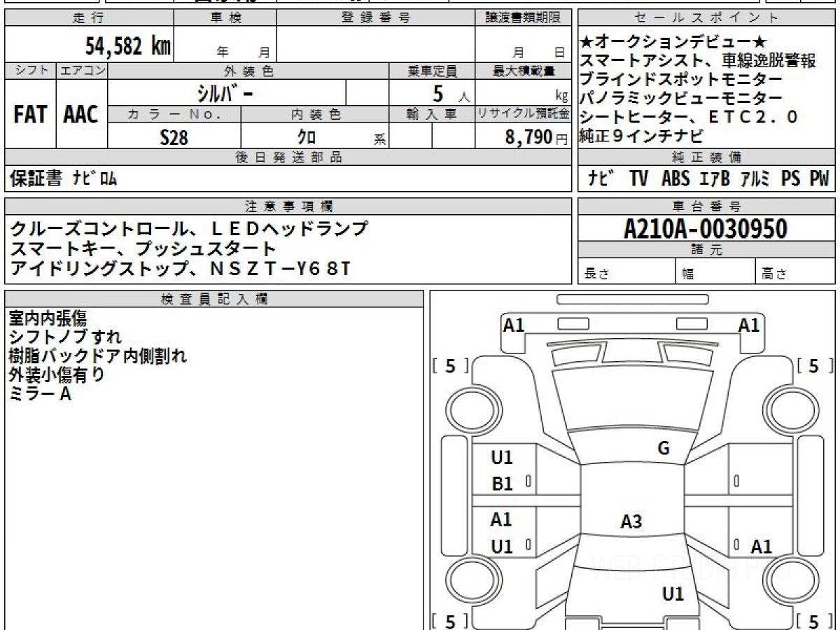Select seating capacity value 5 人

click(451, 94)
